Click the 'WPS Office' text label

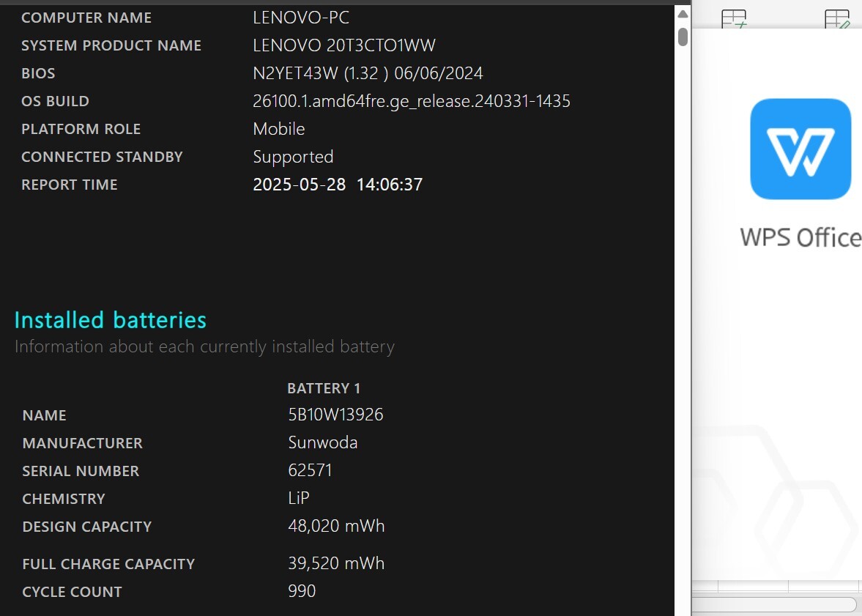pos(800,237)
